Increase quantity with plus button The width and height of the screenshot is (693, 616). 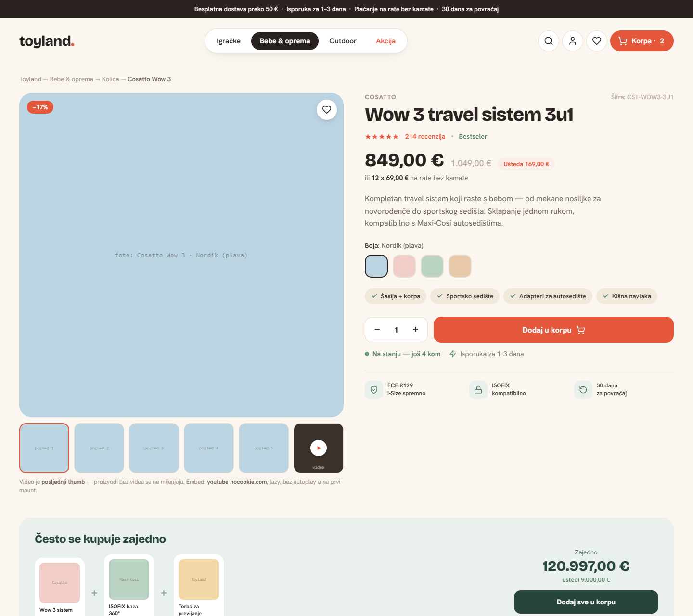(415, 330)
